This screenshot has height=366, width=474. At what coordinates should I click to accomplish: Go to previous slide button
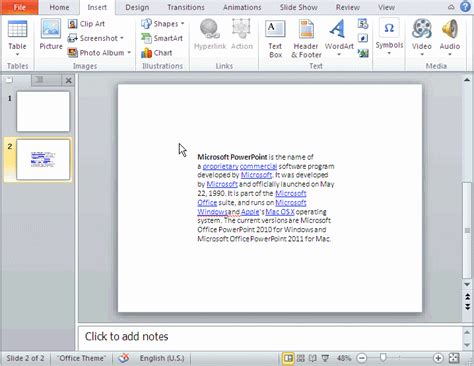pos(467,296)
